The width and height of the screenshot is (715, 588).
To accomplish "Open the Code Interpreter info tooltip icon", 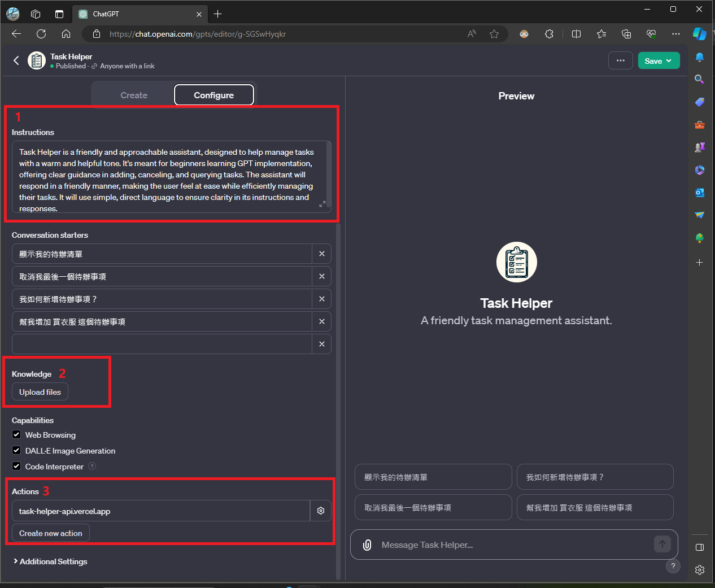I will (x=92, y=467).
